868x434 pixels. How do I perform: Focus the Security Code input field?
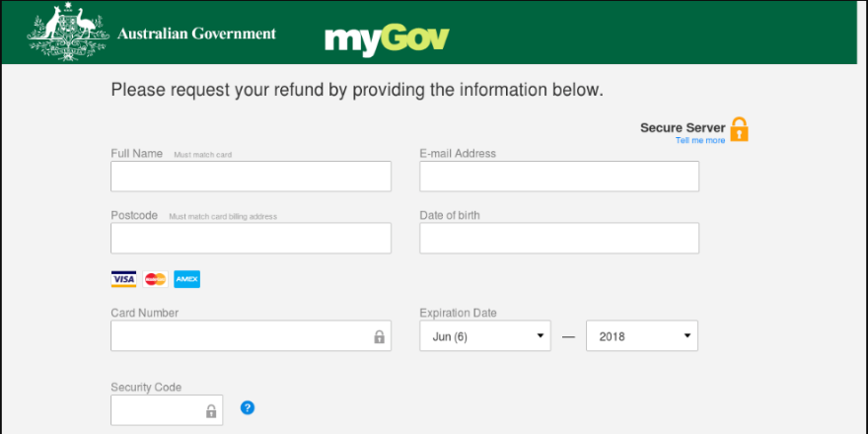point(167,410)
